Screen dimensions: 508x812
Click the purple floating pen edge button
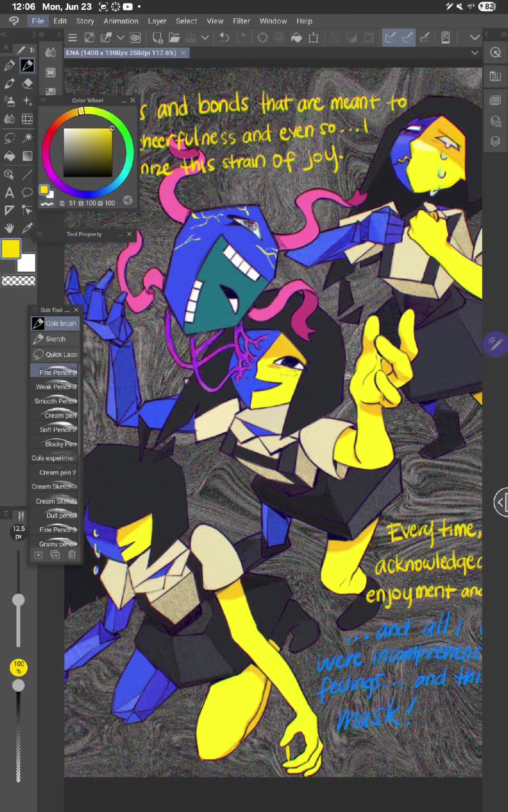pos(496,344)
